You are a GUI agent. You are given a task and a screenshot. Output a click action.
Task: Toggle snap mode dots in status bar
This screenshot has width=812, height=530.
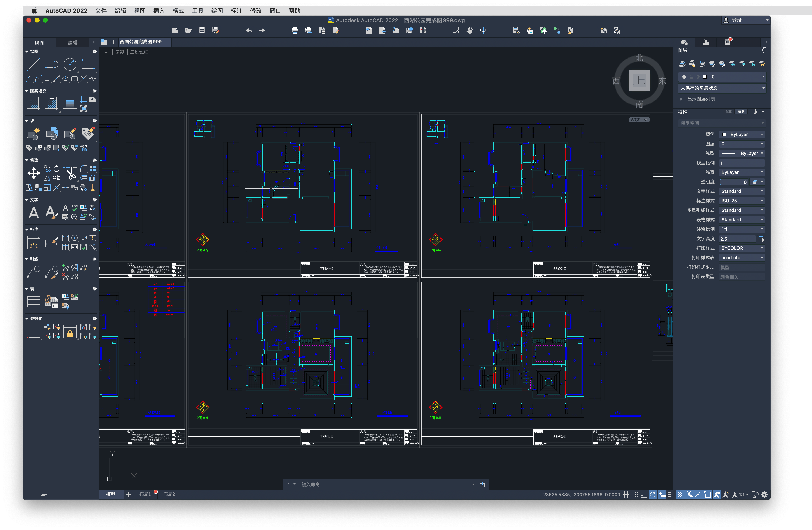coord(635,495)
